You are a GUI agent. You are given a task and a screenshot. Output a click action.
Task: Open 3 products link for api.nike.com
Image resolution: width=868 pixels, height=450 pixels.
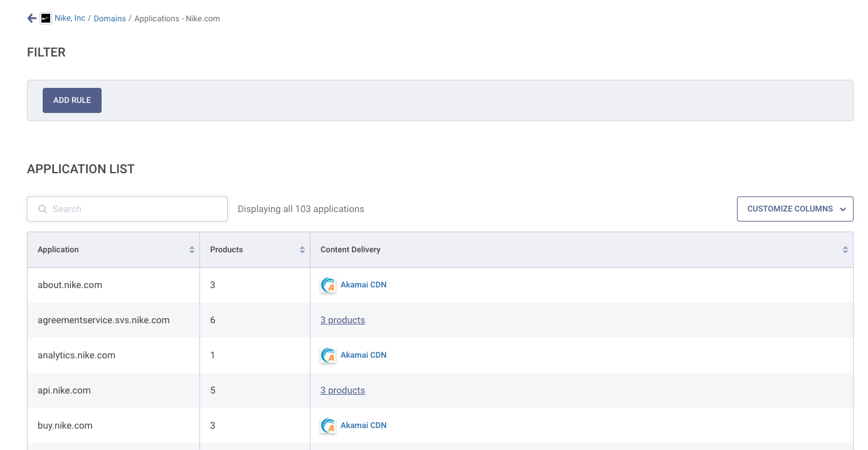tap(342, 390)
